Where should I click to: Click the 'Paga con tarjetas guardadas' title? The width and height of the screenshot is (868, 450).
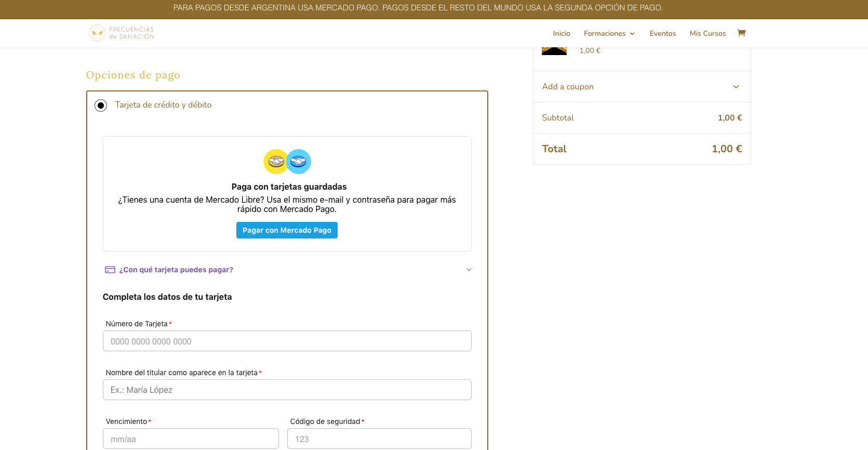[289, 187]
